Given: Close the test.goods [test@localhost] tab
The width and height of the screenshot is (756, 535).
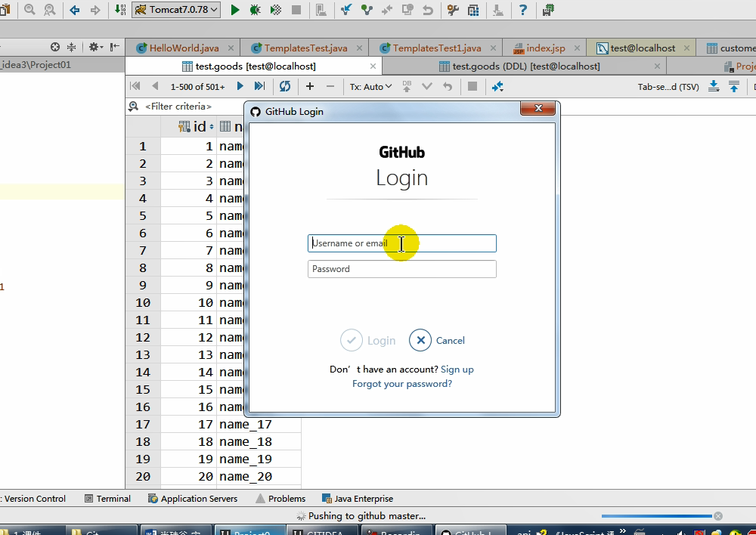Looking at the screenshot, I should tap(373, 66).
